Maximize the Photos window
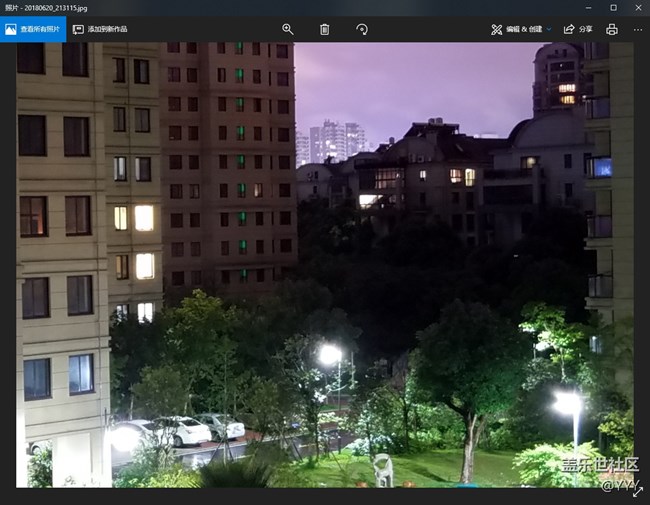The height and width of the screenshot is (505, 650). [612, 7]
